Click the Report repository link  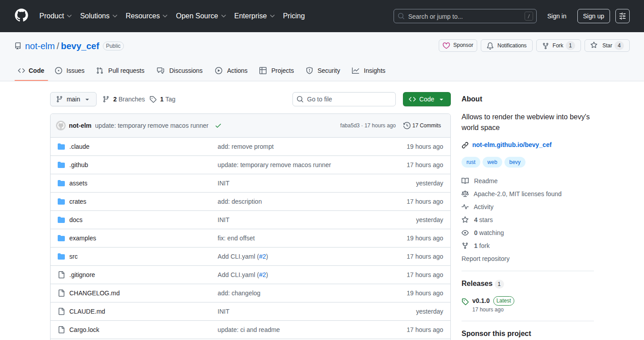485,259
